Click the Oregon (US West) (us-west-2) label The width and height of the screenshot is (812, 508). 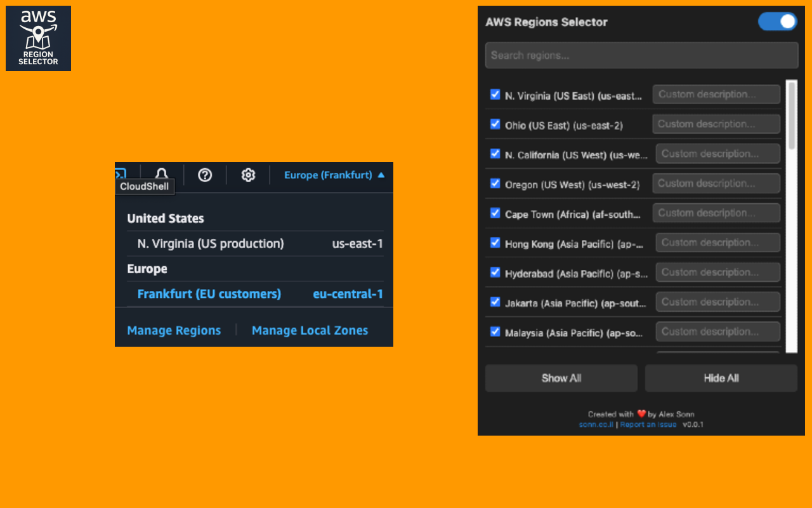point(572,185)
